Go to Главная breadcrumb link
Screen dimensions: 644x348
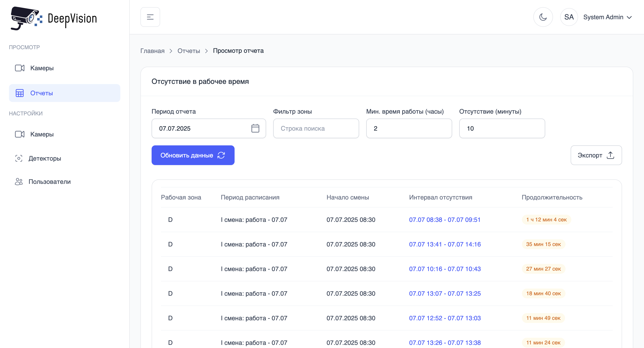point(152,51)
